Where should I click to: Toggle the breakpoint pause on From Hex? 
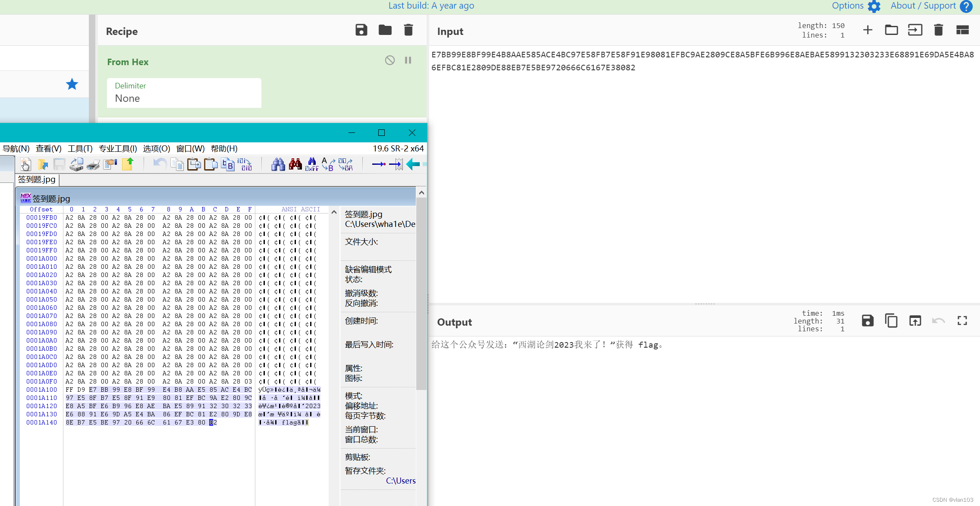click(408, 60)
